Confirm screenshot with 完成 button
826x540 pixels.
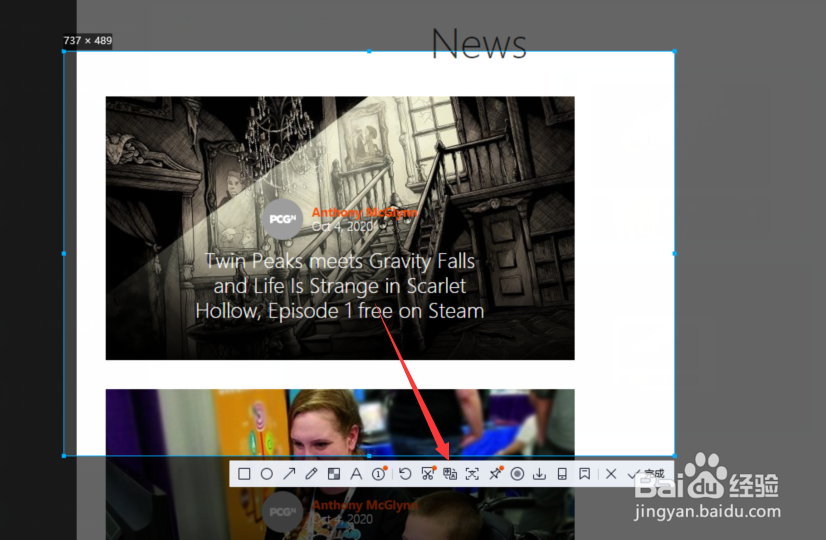click(646, 474)
